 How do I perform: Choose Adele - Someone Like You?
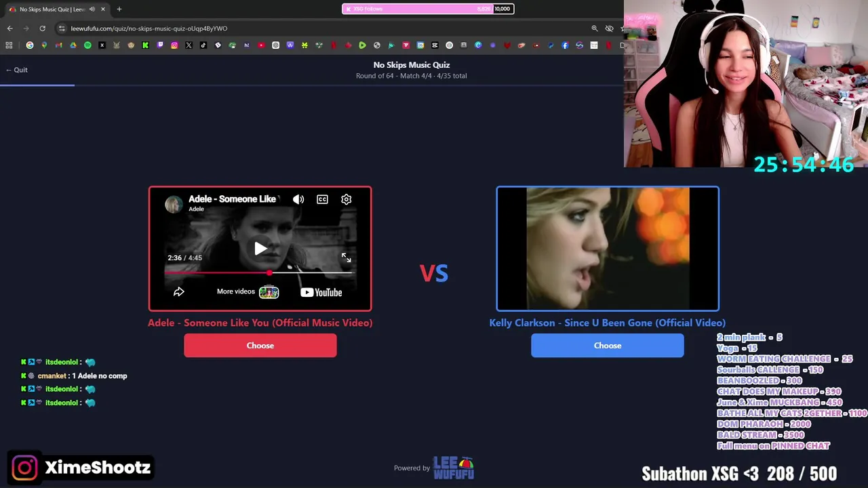click(x=260, y=346)
